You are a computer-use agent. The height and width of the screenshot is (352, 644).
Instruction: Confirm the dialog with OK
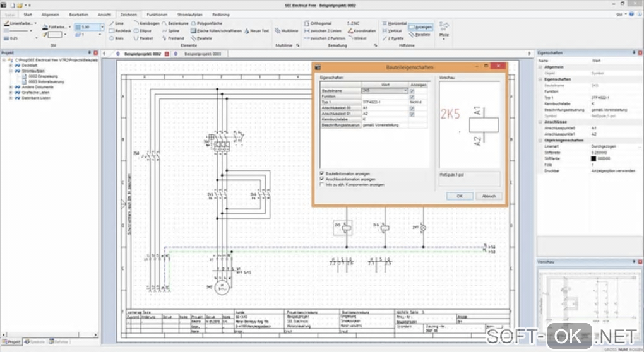pos(459,196)
